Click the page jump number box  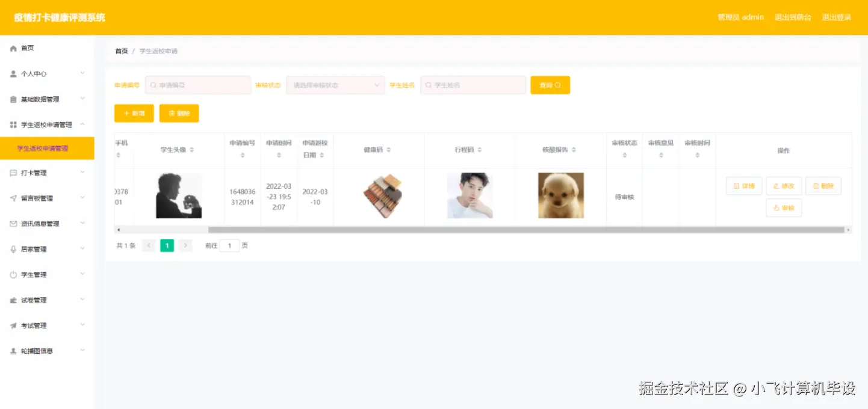tap(229, 245)
